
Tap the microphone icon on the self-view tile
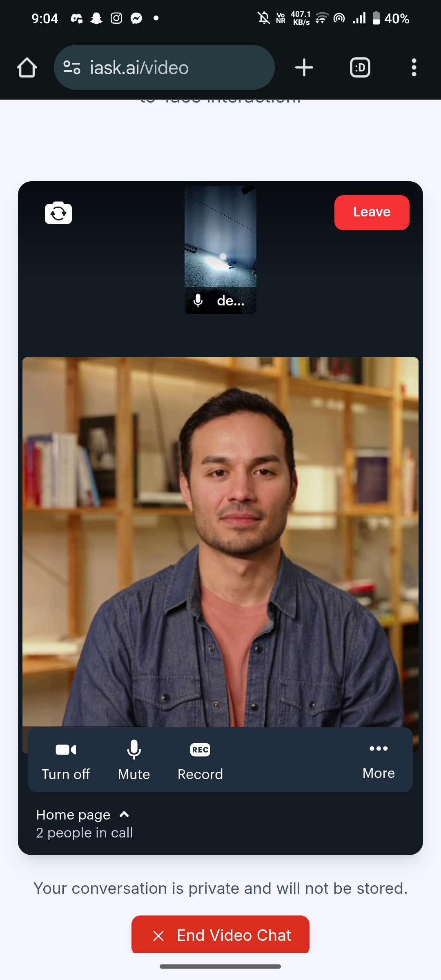pos(198,301)
